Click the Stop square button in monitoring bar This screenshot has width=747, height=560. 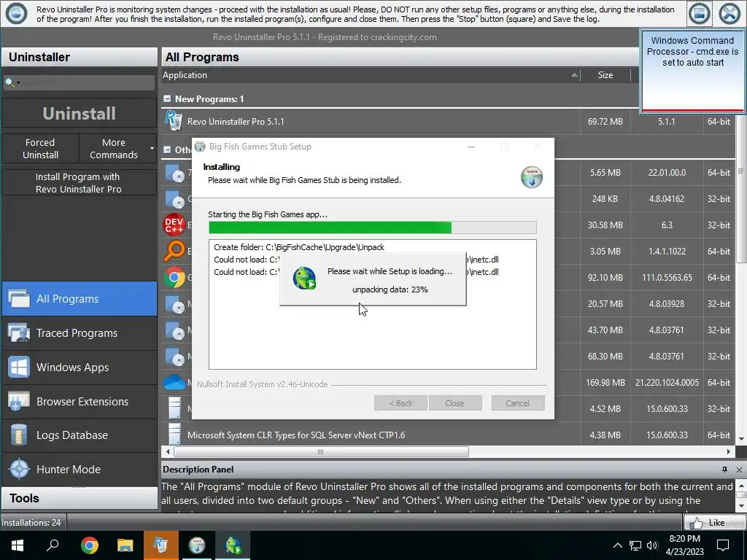(699, 13)
